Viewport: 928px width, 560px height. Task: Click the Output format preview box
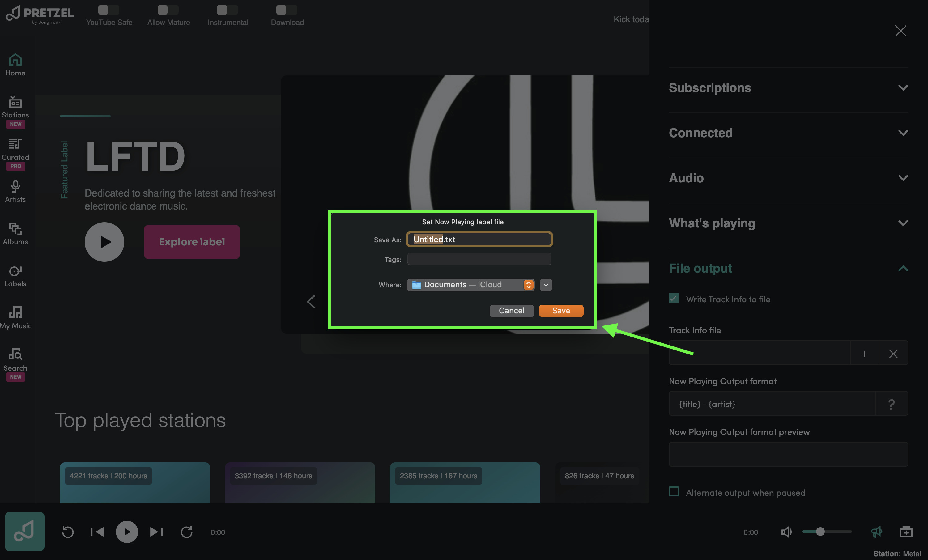tap(788, 455)
